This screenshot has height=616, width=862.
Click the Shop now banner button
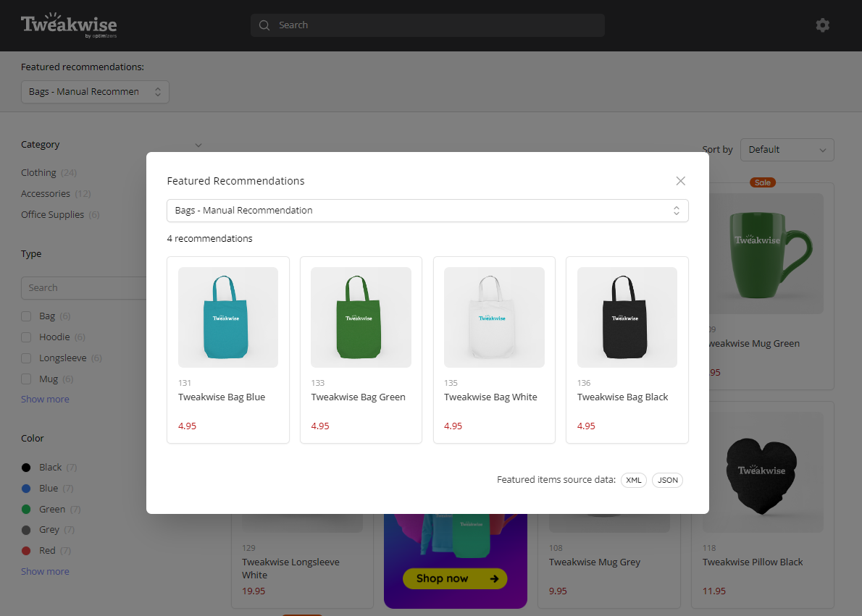coord(455,578)
